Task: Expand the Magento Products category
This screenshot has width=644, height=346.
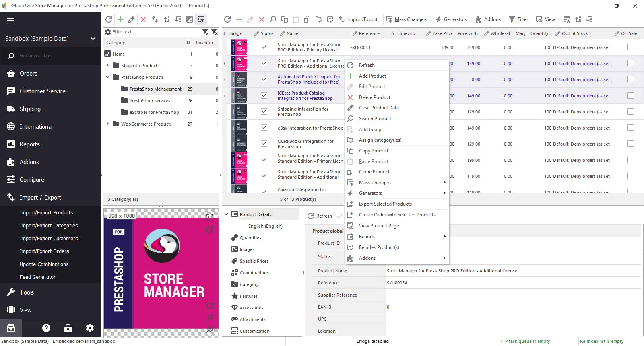Action: (x=107, y=65)
